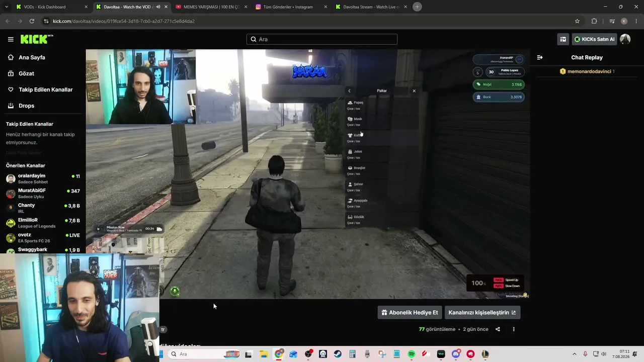Screen dimensions: 644x362
Task: Click the microphone icon in system tray
Action: tap(585, 354)
